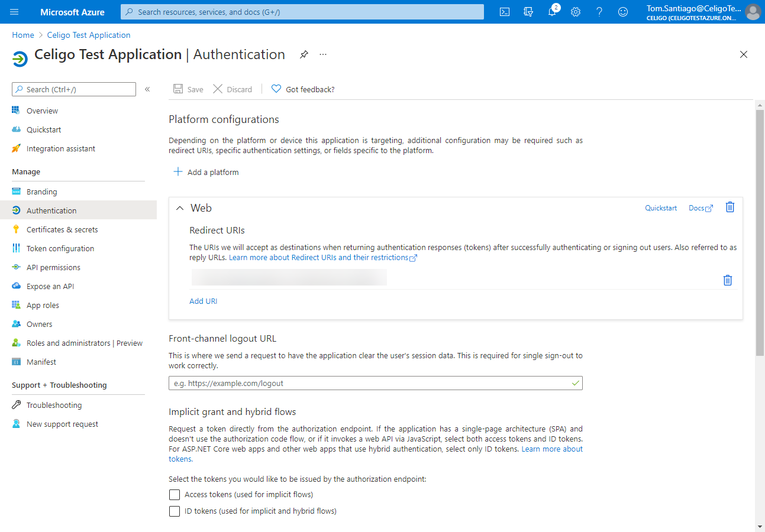Open Cloud Shell icon in top bar
This screenshot has width=765, height=532.
coord(505,12)
